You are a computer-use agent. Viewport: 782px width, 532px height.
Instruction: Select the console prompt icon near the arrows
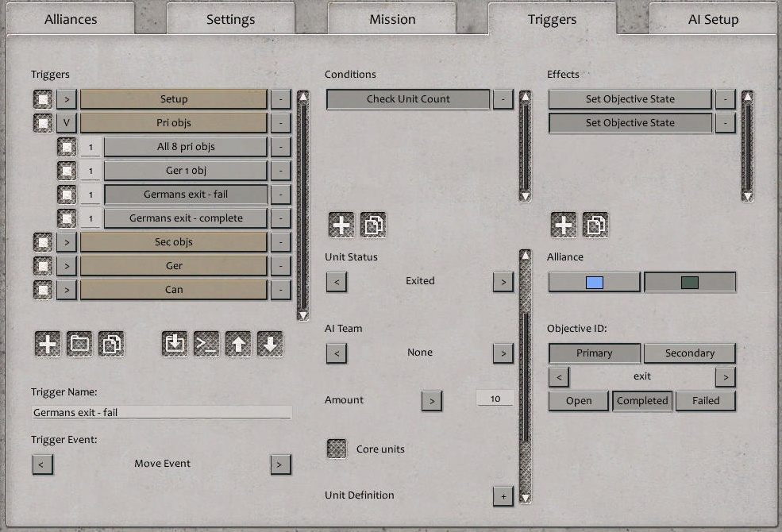[206, 344]
